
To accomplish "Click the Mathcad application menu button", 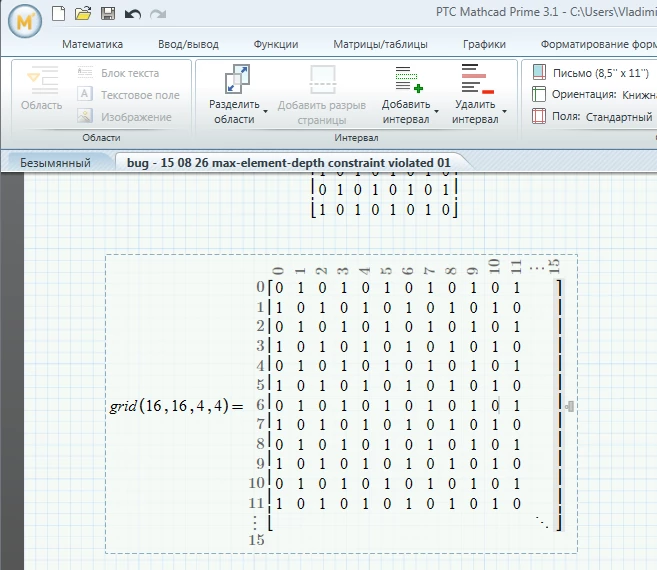I will pos(25,21).
